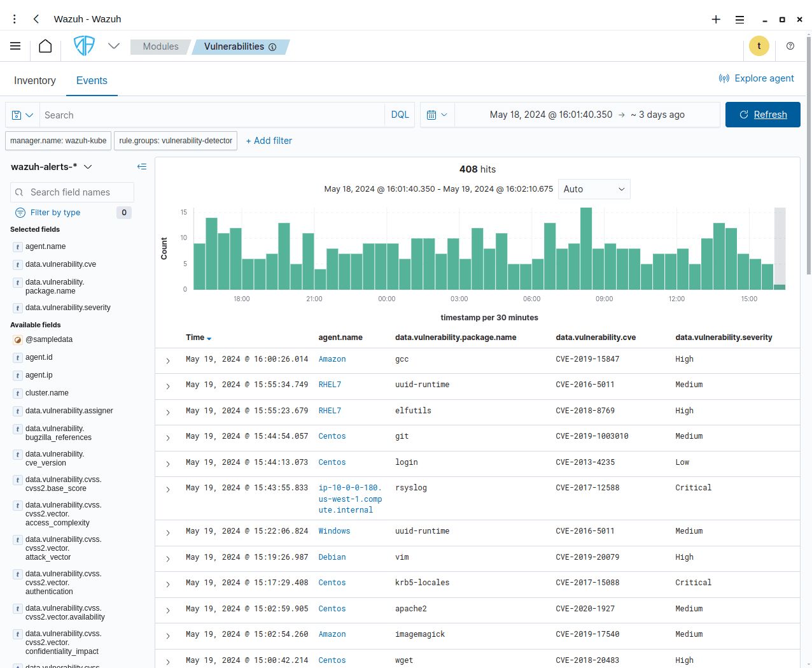Switch to the Inventory tab
Image resolution: width=812 pixels, height=668 pixels.
[x=35, y=81]
